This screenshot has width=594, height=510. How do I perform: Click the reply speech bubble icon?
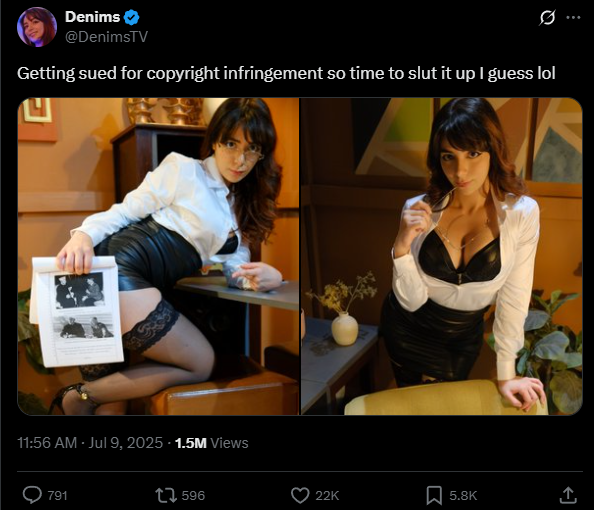pyautogui.click(x=32, y=495)
